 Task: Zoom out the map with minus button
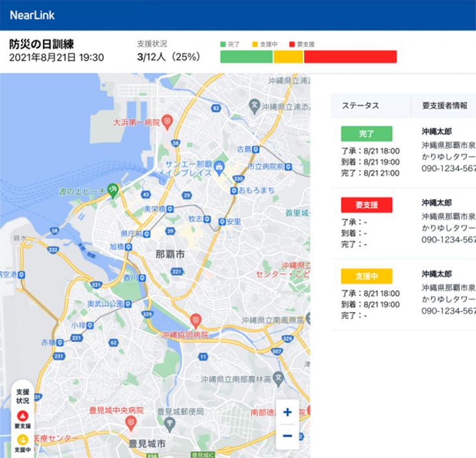pyautogui.click(x=287, y=436)
